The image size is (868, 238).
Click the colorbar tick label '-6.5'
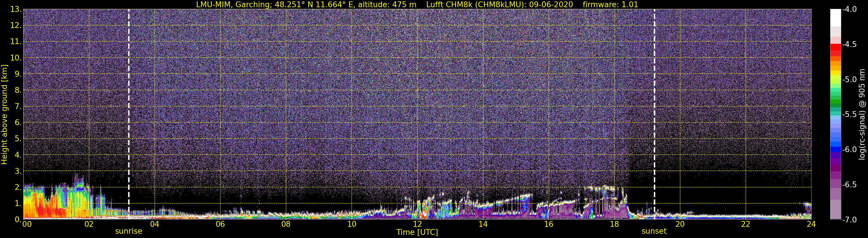click(x=849, y=185)
